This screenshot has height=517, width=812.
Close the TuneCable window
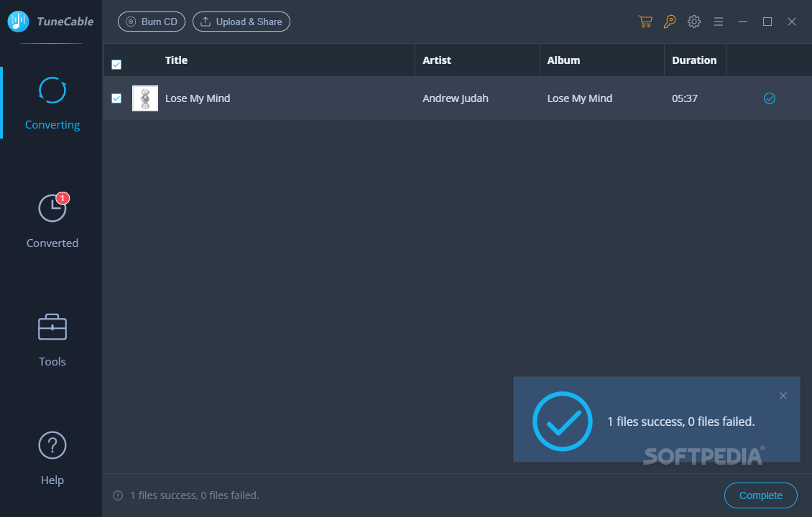tap(792, 22)
